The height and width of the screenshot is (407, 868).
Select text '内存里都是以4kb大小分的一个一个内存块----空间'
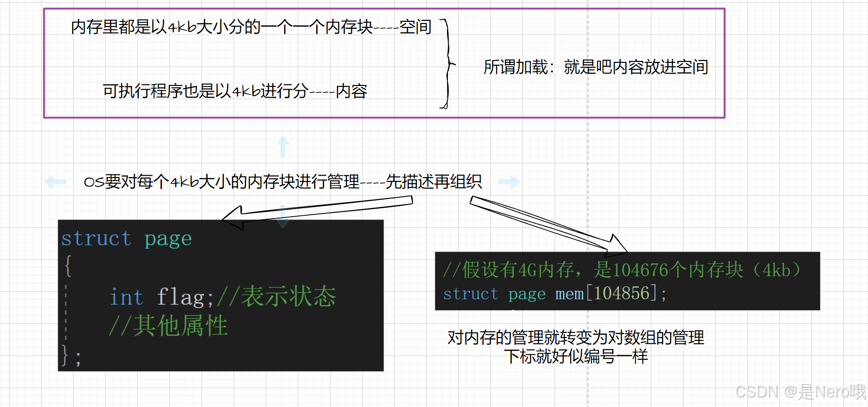tap(251, 27)
